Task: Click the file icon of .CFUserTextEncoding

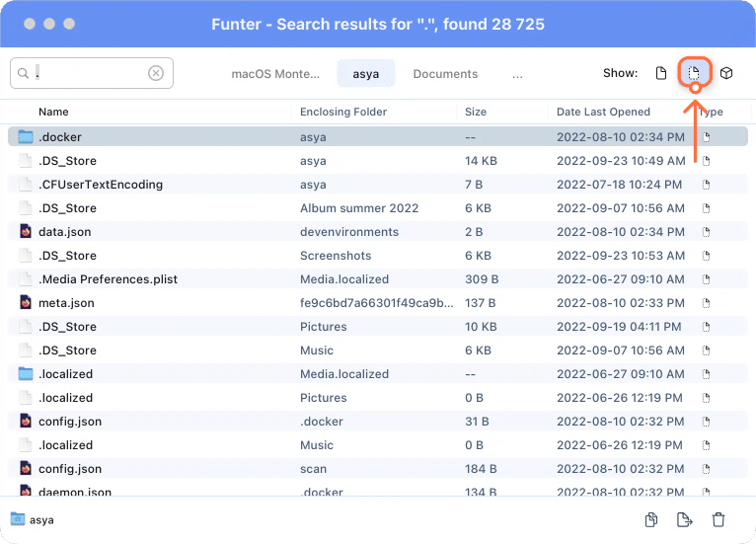Action: (26, 185)
